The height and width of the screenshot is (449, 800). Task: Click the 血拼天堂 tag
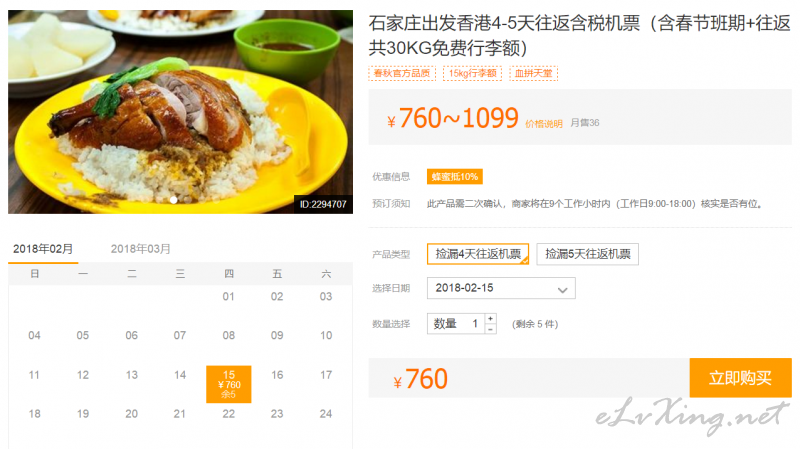533,73
